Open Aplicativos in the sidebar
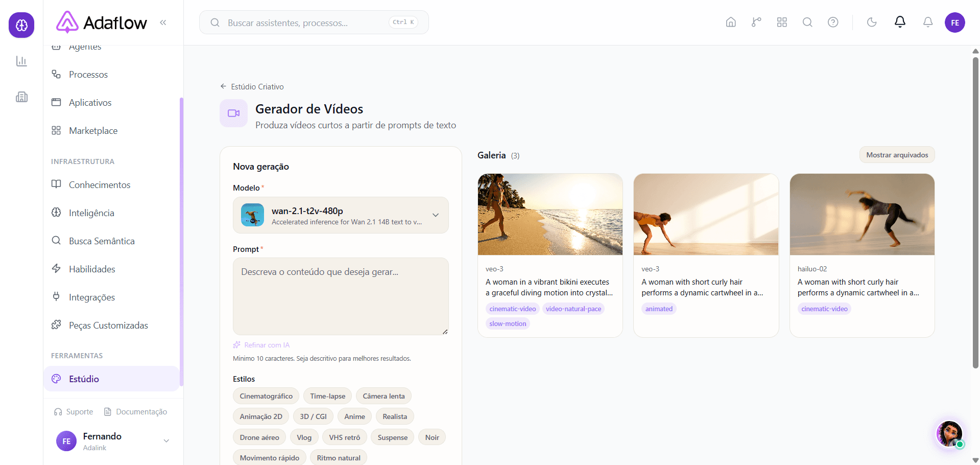 pyautogui.click(x=111, y=103)
